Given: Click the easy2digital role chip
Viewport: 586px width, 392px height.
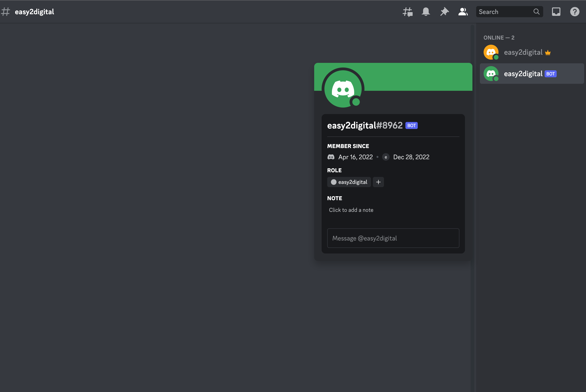Looking at the screenshot, I should [353, 182].
